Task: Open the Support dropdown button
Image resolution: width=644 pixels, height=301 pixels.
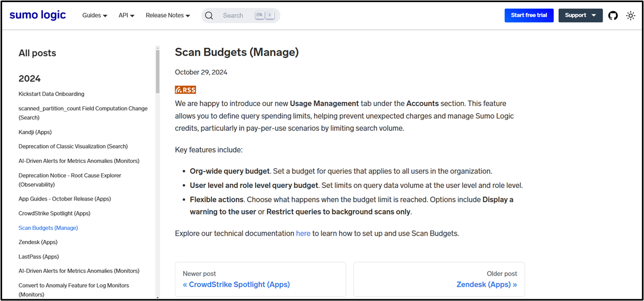Action: 580,15
